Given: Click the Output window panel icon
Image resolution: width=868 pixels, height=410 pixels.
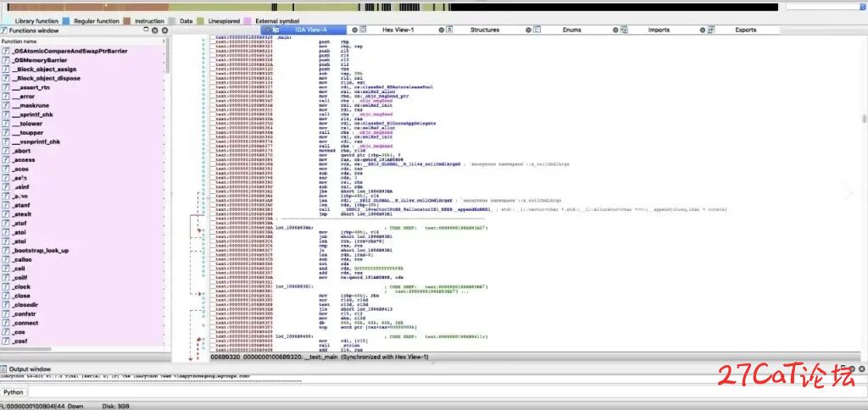Looking at the screenshot, I should point(4,370).
